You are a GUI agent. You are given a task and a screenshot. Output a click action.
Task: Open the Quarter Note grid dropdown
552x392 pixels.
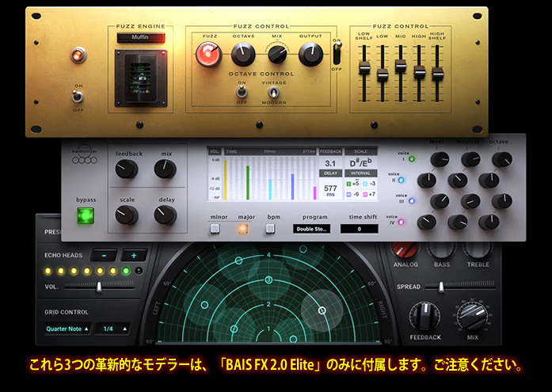tap(67, 329)
